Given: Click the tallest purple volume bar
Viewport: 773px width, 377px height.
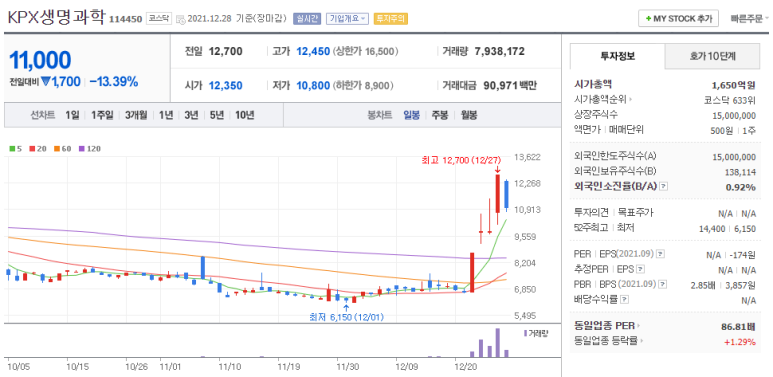Looking at the screenshot, I should pyautogui.click(x=497, y=343).
